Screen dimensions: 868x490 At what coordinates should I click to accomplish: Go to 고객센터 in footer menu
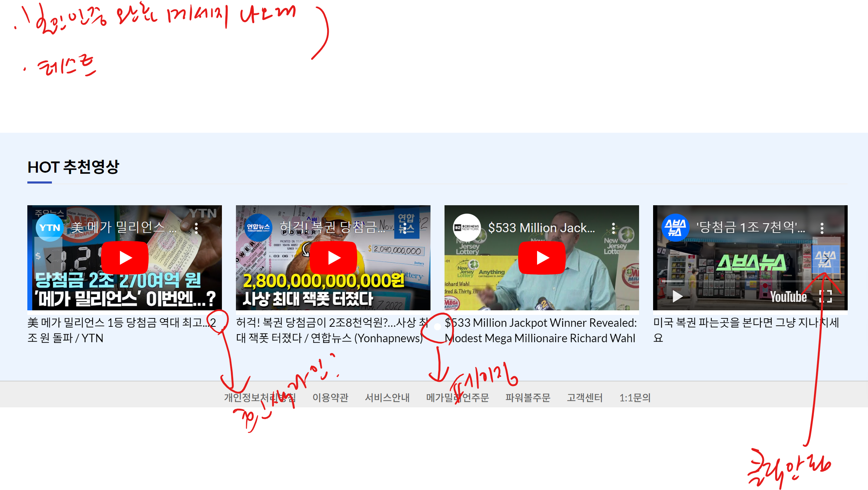tap(584, 398)
